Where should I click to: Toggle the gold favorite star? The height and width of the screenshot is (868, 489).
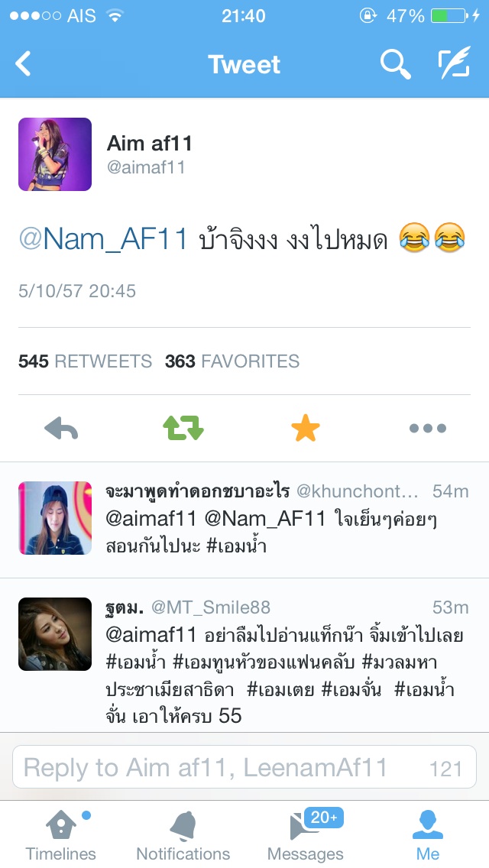[306, 428]
